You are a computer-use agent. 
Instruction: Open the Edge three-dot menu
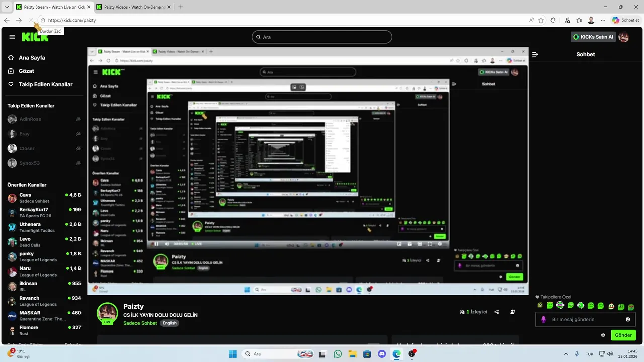[x=603, y=20]
